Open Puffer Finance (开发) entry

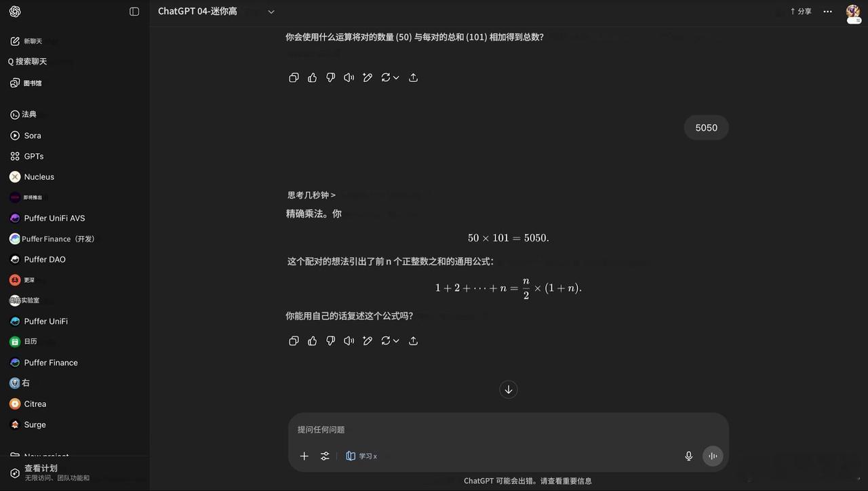[x=53, y=239]
